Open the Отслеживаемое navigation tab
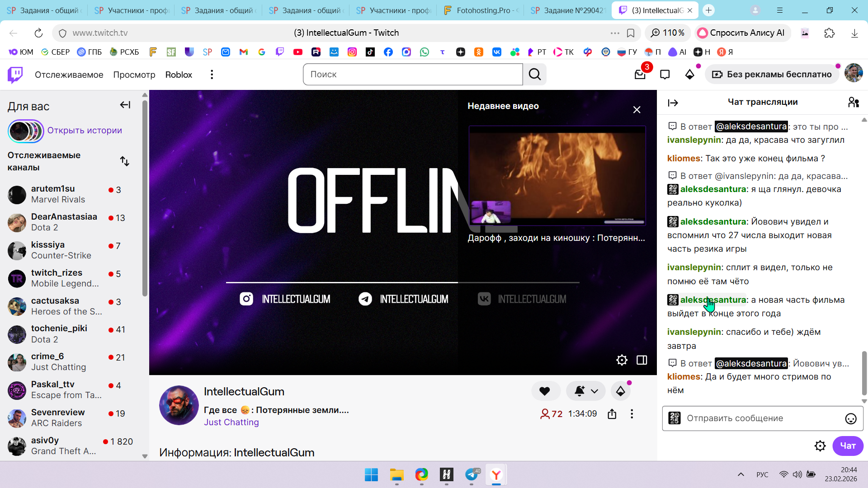 pos(69,75)
